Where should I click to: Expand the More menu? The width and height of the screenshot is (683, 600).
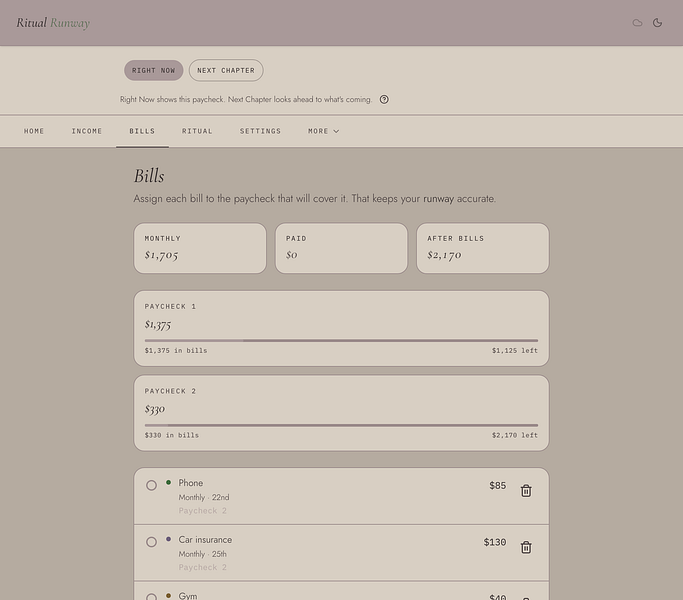pyautogui.click(x=323, y=131)
